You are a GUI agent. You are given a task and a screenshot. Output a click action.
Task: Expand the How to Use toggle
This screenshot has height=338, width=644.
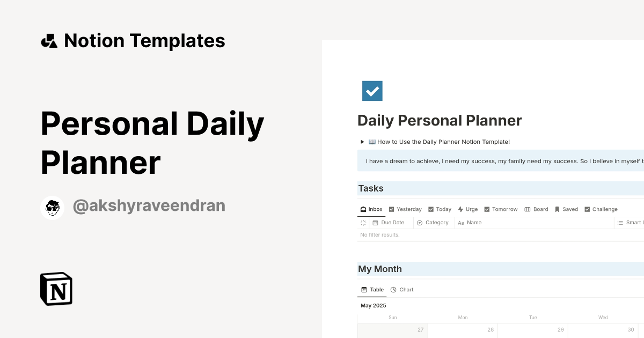pyautogui.click(x=362, y=142)
